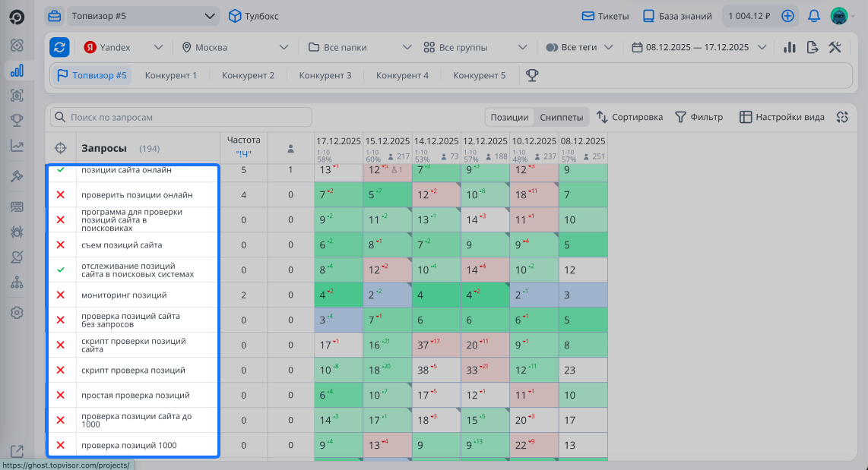The width and height of the screenshot is (868, 470).
Task: Switch to Конкурент 1 tab
Action: coord(170,75)
